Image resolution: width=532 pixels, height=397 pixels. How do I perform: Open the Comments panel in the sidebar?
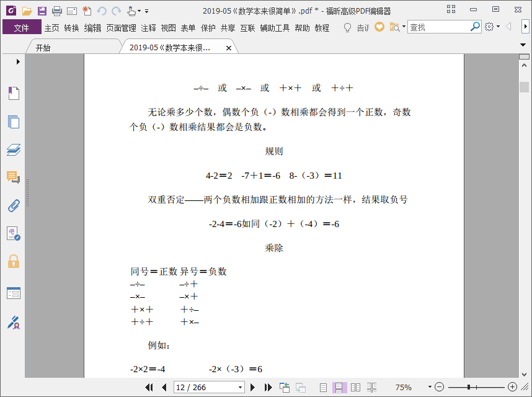click(14, 177)
